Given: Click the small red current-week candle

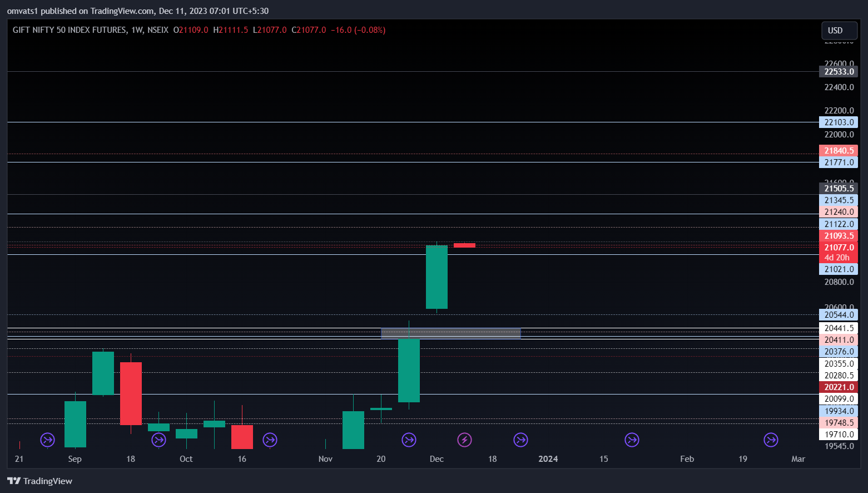Looking at the screenshot, I should tap(464, 245).
